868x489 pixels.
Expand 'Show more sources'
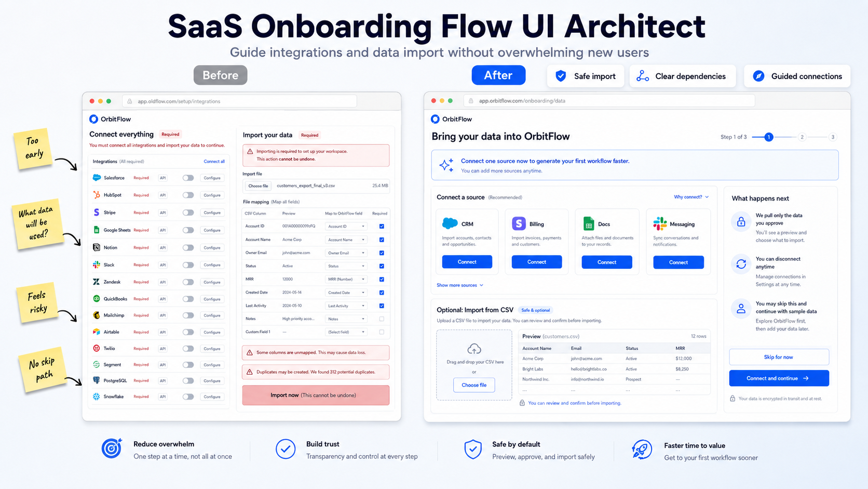[460, 285]
